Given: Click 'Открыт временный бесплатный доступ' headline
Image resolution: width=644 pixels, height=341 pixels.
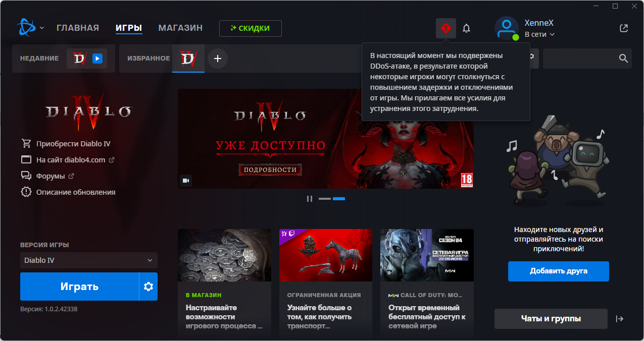Looking at the screenshot, I should pos(427,317).
